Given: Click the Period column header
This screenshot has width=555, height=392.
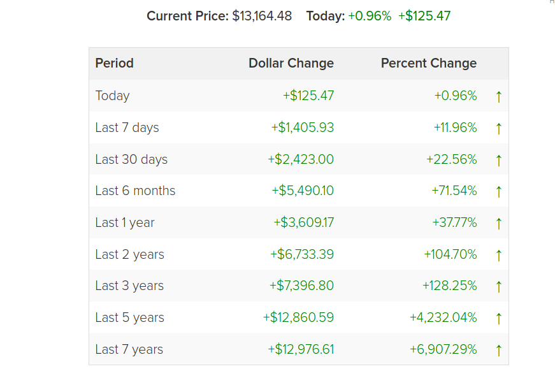Looking at the screenshot, I should [114, 63].
